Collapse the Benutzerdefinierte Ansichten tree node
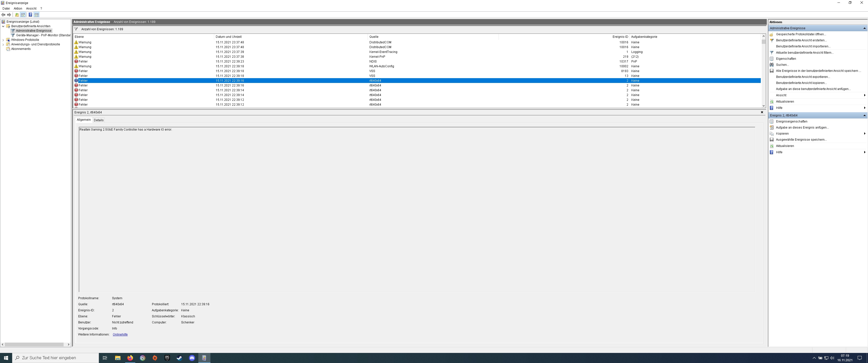This screenshot has height=363, width=868. coord(3,26)
